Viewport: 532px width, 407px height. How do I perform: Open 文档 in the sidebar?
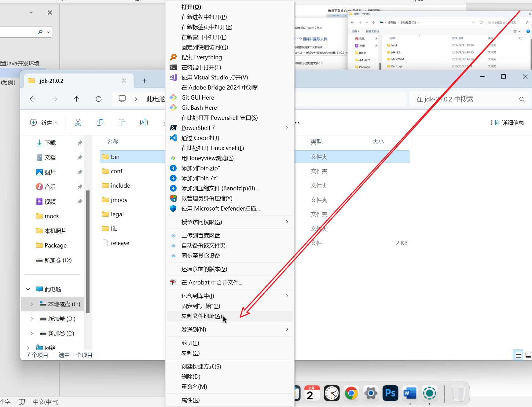coord(50,157)
